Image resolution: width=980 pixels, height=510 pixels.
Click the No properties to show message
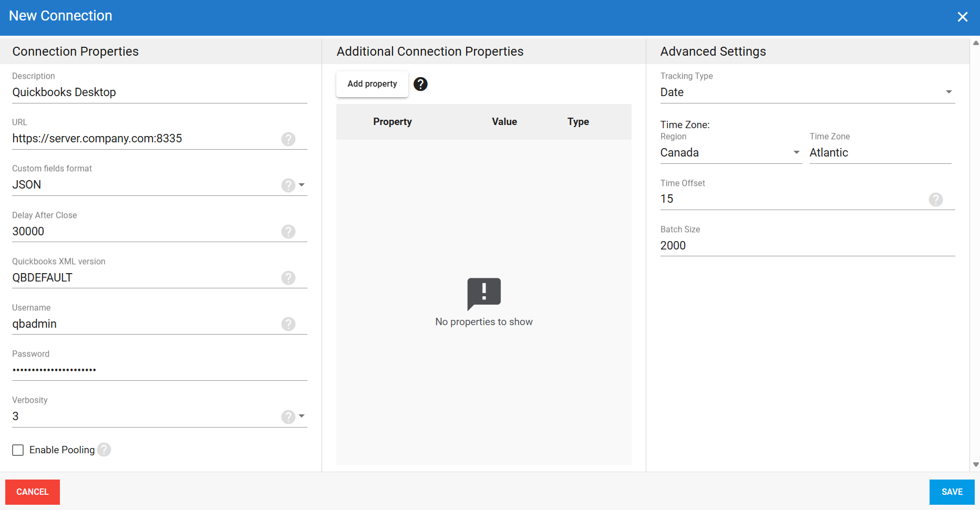pyautogui.click(x=484, y=322)
